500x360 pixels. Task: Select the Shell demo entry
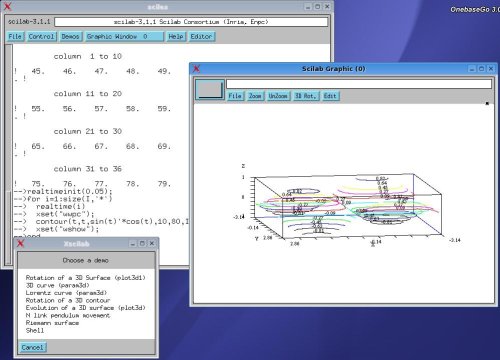click(35, 330)
